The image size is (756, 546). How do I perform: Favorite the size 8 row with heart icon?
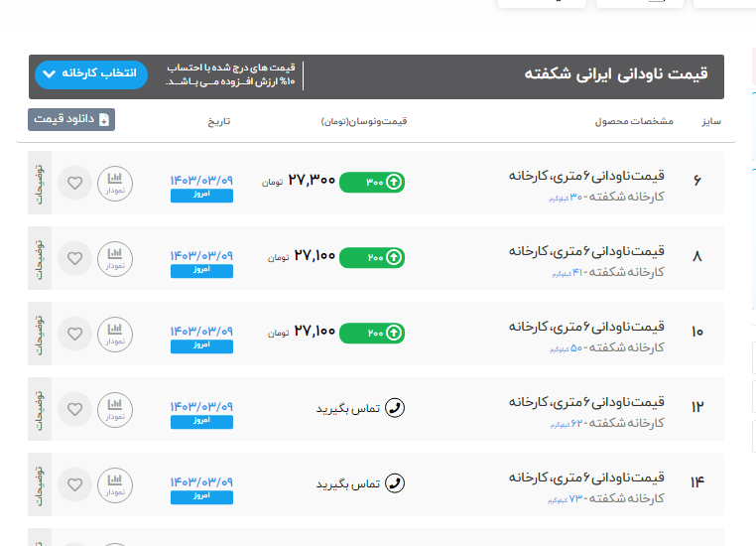pyautogui.click(x=74, y=258)
